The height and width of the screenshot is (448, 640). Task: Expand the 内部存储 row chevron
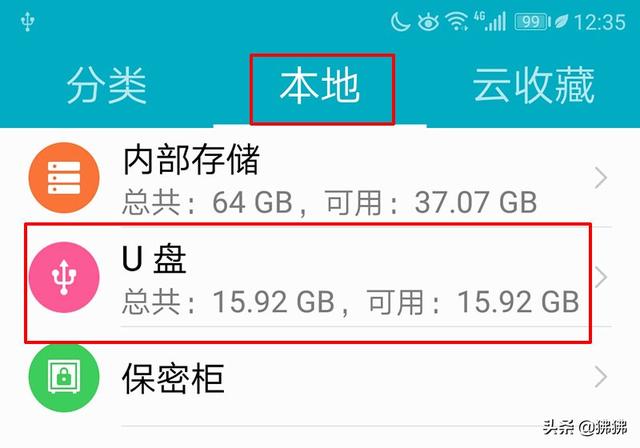[600, 178]
